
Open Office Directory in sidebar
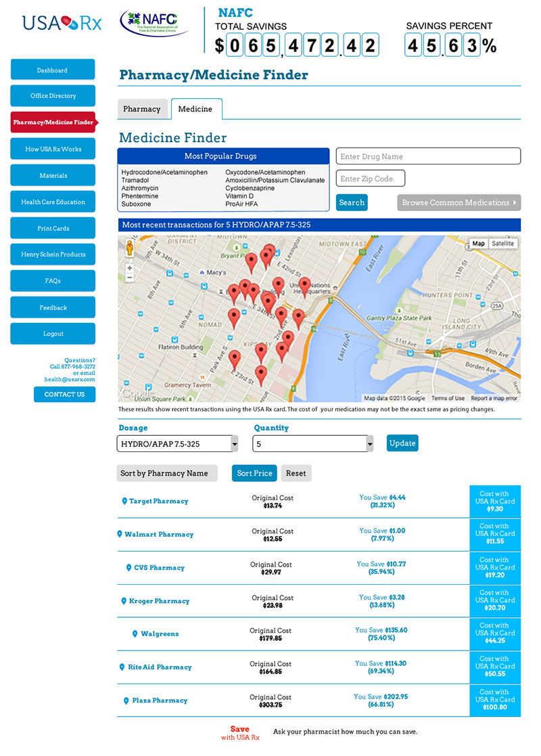[x=53, y=96]
